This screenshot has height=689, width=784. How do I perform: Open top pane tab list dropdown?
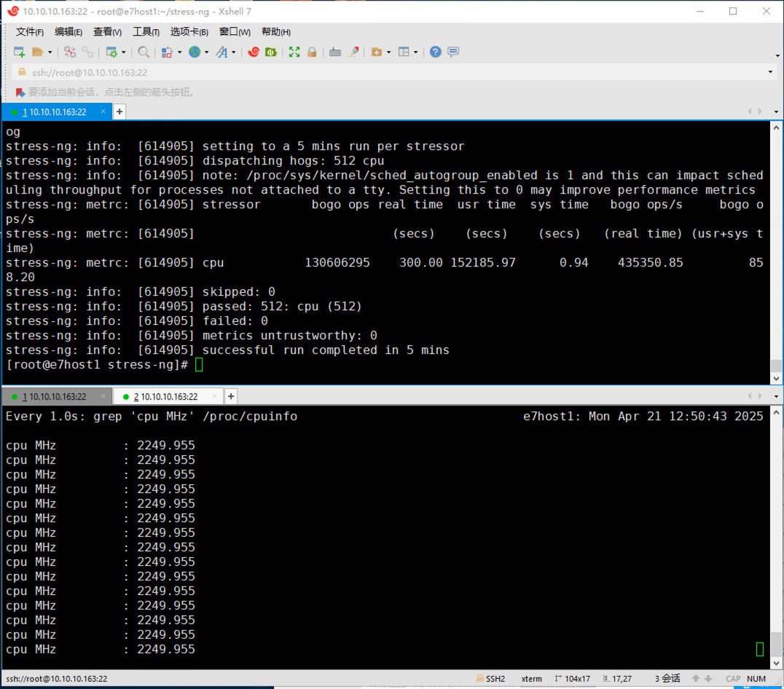pos(776,111)
